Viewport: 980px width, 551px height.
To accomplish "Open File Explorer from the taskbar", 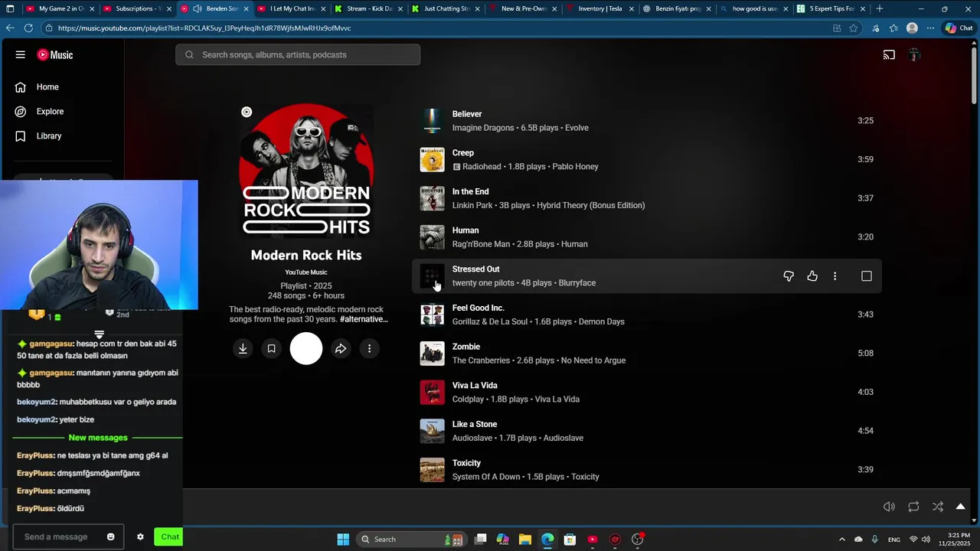I will pos(525,540).
